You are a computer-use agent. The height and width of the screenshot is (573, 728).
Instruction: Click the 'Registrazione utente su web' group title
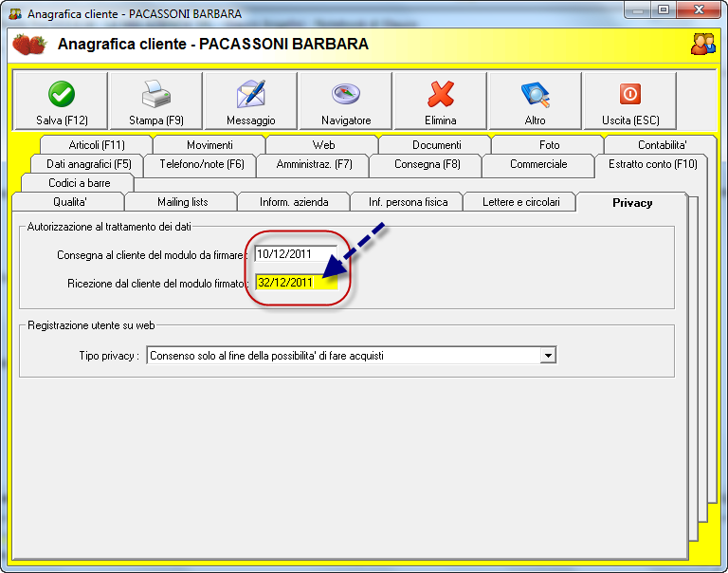pos(91,325)
